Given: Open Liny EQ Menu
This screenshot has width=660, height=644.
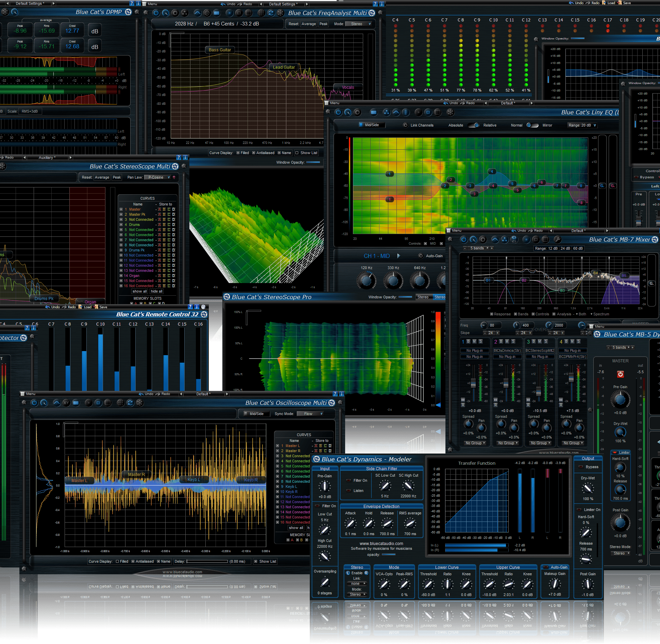Looking at the screenshot, I should point(332,103).
